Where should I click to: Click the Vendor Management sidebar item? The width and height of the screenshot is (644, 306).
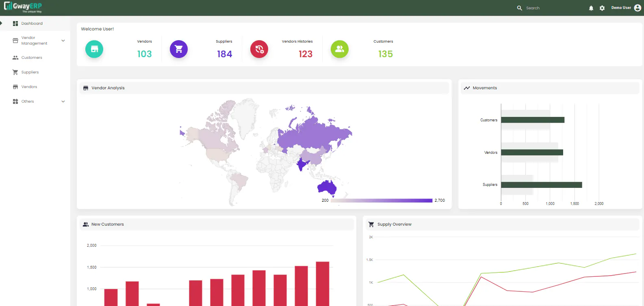[35, 41]
